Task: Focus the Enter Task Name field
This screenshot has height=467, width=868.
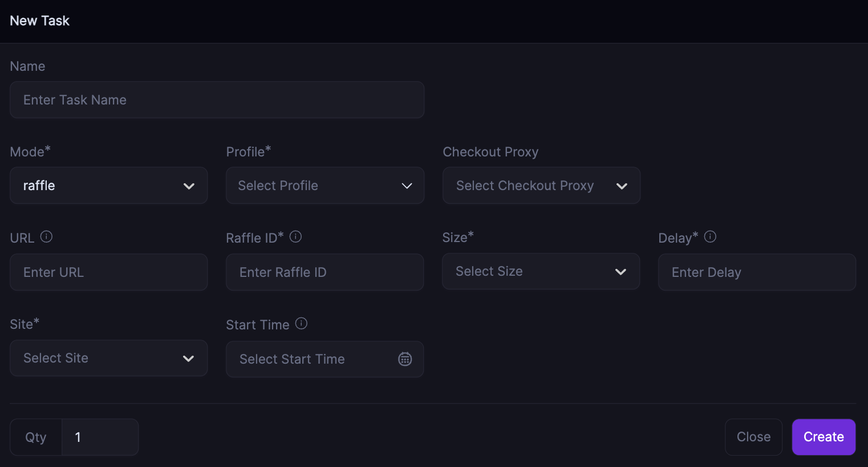Action: tap(217, 100)
